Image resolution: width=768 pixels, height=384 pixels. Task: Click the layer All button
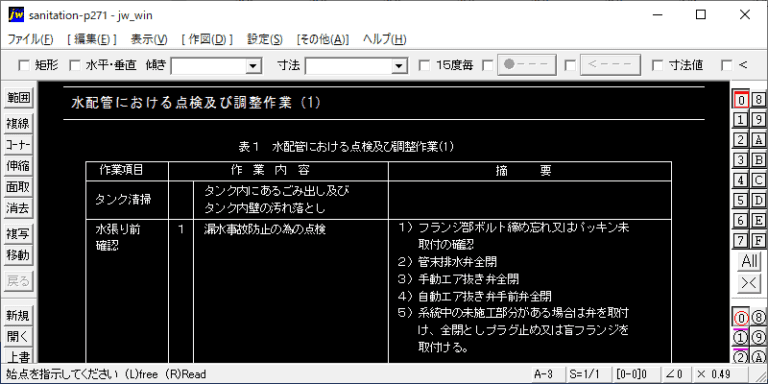(749, 262)
